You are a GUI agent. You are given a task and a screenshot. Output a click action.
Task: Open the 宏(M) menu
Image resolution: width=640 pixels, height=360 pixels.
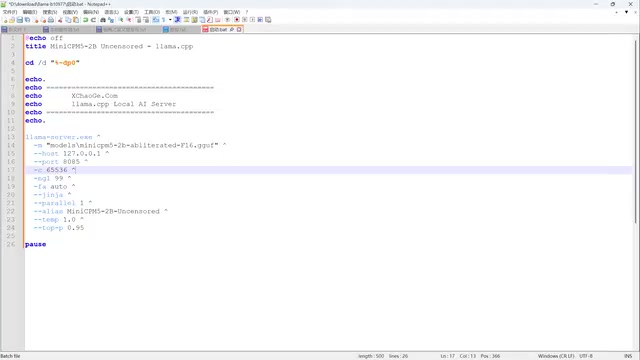coord(171,12)
